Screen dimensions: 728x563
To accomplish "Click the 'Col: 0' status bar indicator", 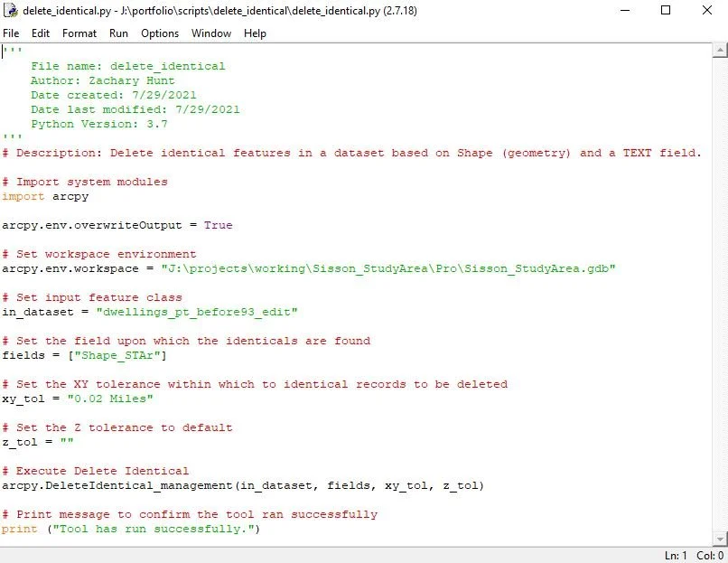I will (x=710, y=556).
